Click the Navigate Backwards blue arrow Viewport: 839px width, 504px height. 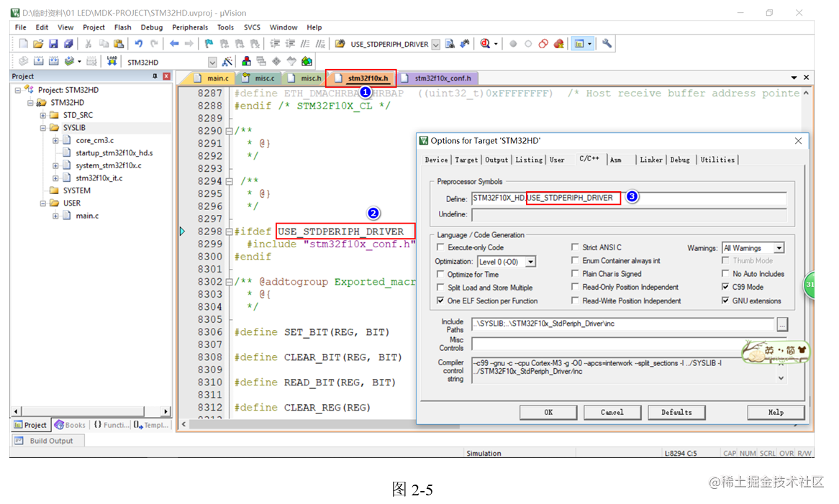174,44
